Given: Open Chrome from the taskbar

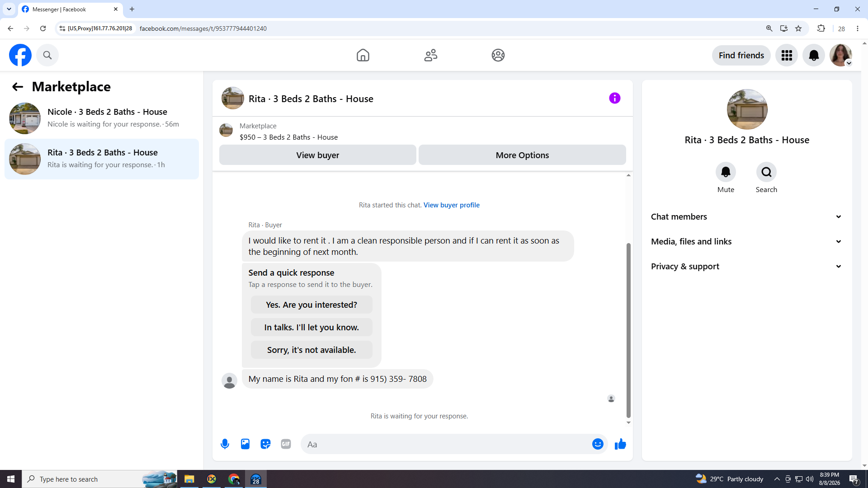Looking at the screenshot, I should 234,479.
